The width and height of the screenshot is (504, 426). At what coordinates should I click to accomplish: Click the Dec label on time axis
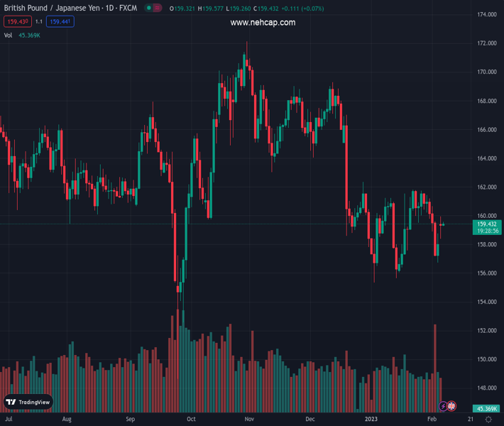coord(310,420)
